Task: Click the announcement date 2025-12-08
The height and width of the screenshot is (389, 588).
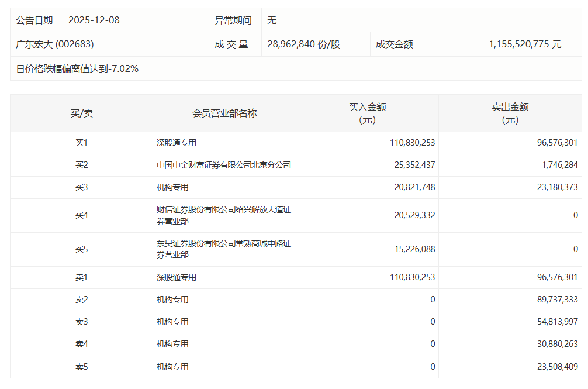Action: coord(94,20)
